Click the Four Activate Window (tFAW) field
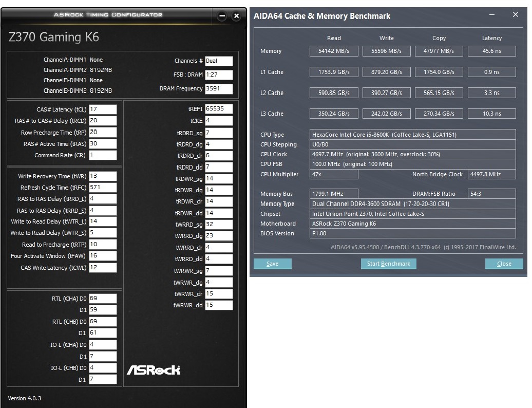 tap(103, 256)
